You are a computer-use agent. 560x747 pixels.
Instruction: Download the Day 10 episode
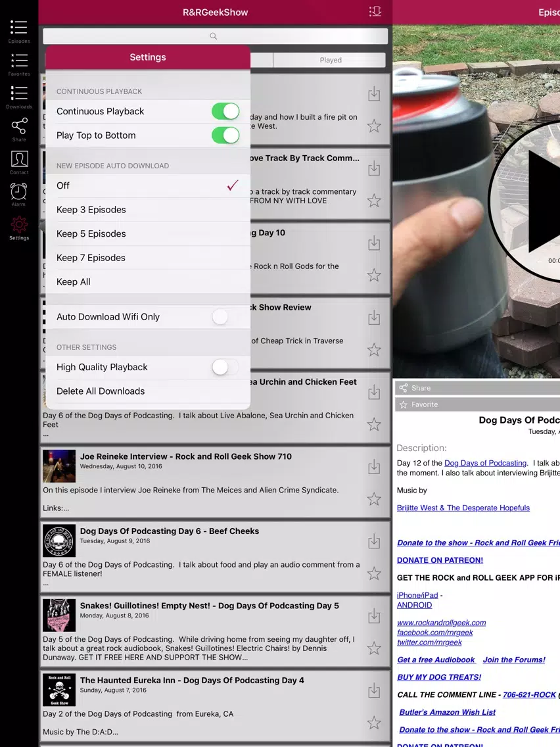click(x=374, y=243)
